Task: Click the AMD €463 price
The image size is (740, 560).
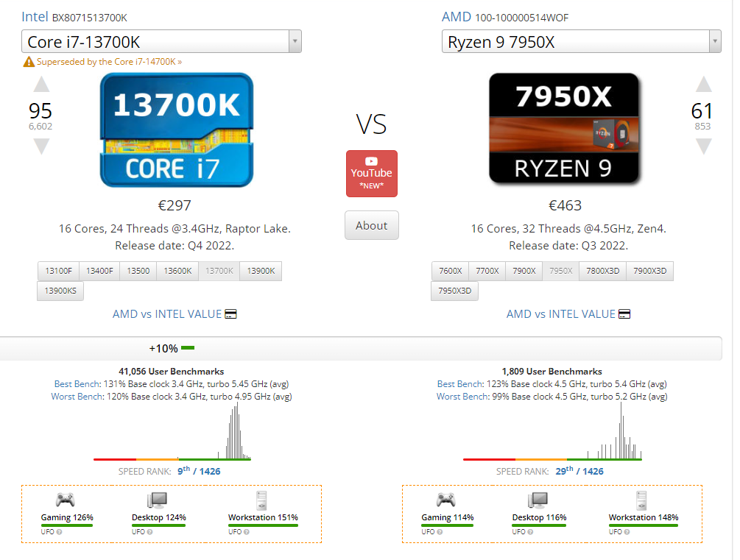Action: 565,206
